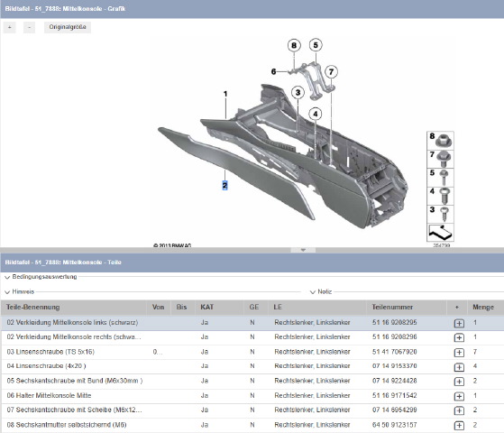This screenshot has width=504, height=433.
Task: Click part number 51 16 9208295
Action: [394, 323]
